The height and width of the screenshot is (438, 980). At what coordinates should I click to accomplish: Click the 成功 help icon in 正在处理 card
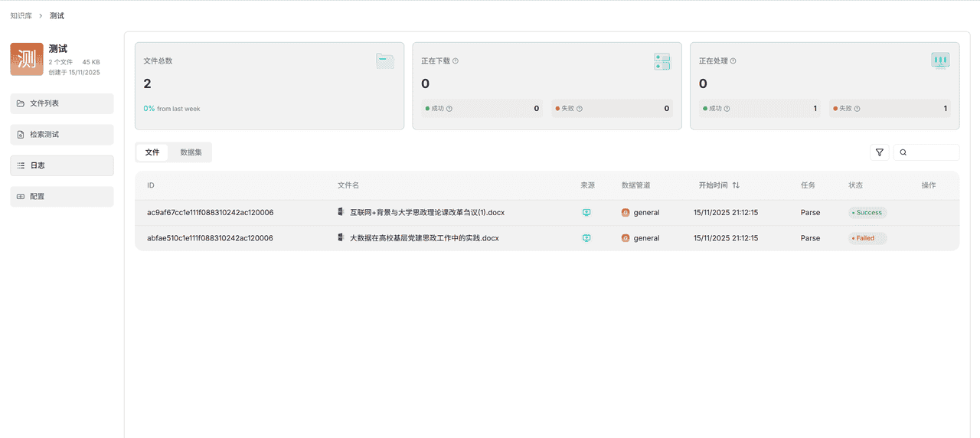(x=727, y=109)
